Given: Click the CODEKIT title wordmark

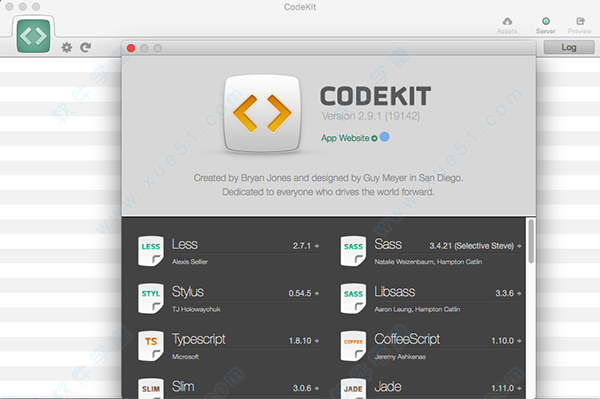Looking at the screenshot, I should click(375, 96).
